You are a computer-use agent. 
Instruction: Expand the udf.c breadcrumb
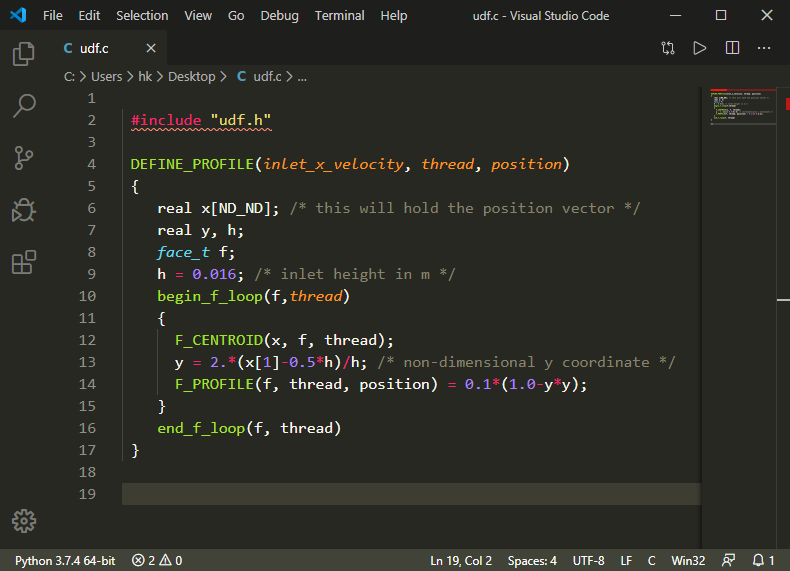(x=259, y=77)
